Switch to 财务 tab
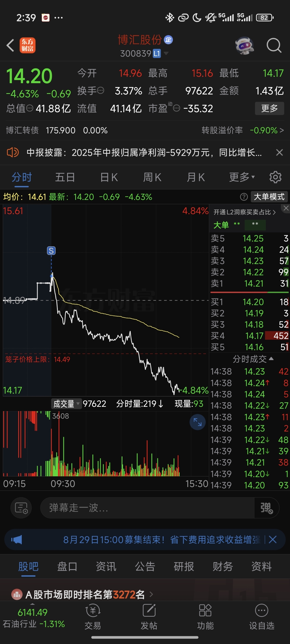Image resolution: width=290 pixels, height=644 pixels. (x=223, y=567)
